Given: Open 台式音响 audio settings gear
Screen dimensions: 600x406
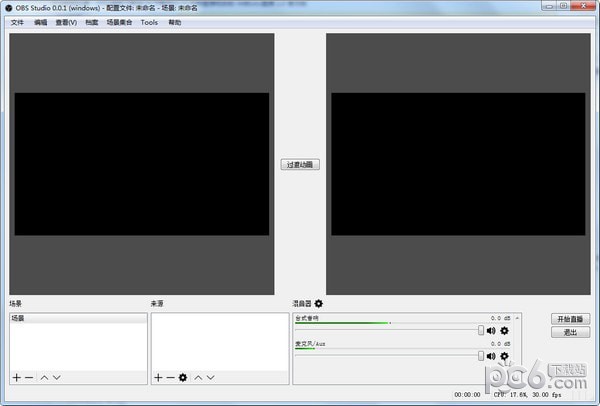Looking at the screenshot, I should tap(505, 331).
